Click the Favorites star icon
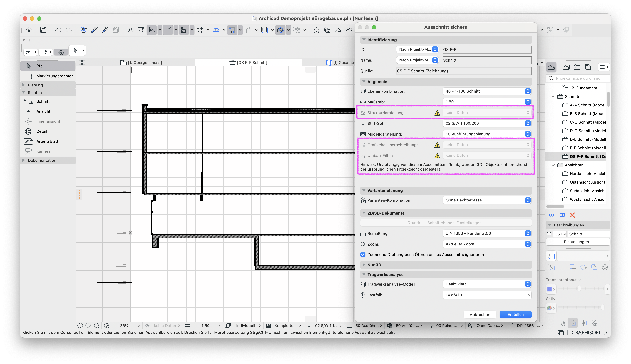Viewport: 631px width, 364px height. pos(317,30)
